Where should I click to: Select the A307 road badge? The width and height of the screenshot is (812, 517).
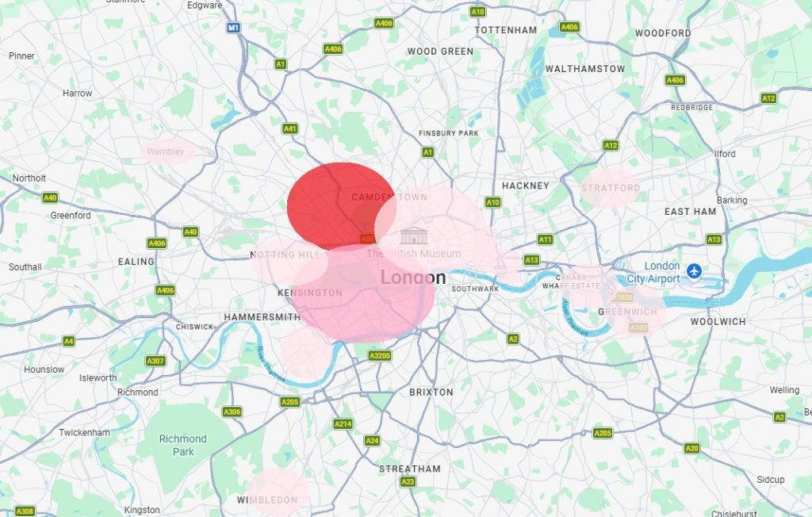pyautogui.click(x=155, y=361)
